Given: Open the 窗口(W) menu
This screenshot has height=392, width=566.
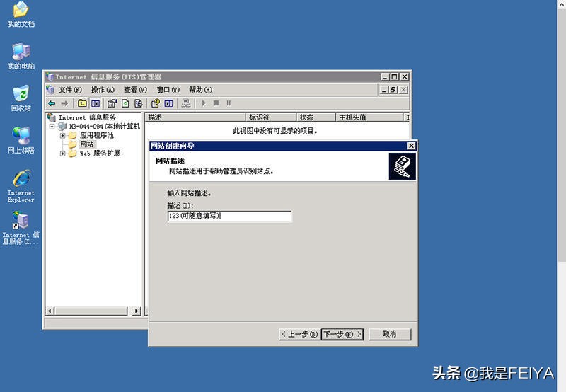Looking at the screenshot, I should pyautogui.click(x=168, y=90).
